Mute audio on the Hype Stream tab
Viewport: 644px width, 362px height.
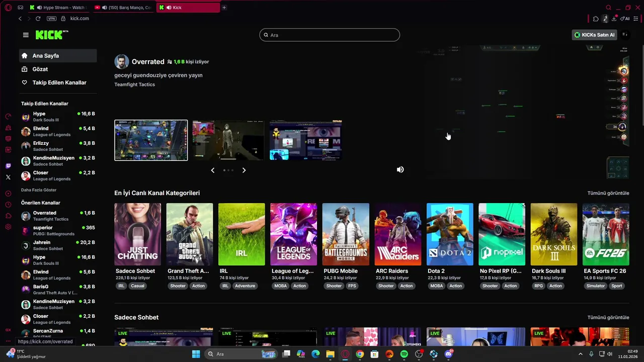(x=39, y=8)
